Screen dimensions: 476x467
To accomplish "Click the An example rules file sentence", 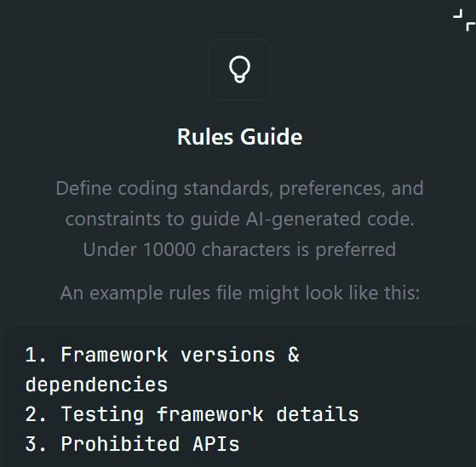I will pos(239,293).
